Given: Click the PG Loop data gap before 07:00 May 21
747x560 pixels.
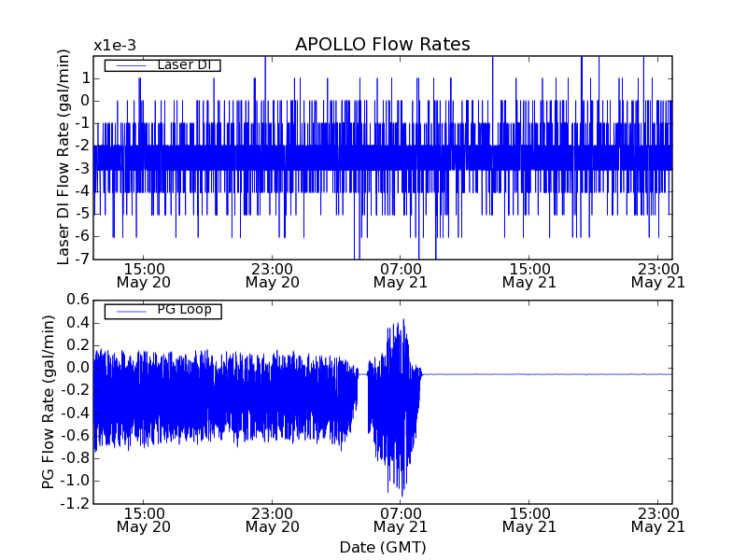Looking at the screenshot, I should click(363, 392).
